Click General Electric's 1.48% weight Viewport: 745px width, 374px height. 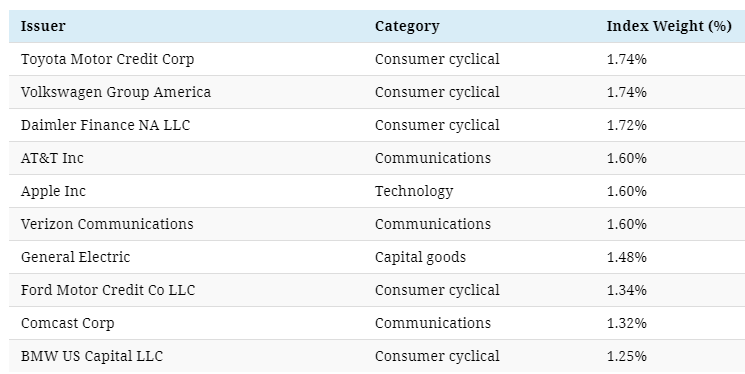tap(626, 257)
